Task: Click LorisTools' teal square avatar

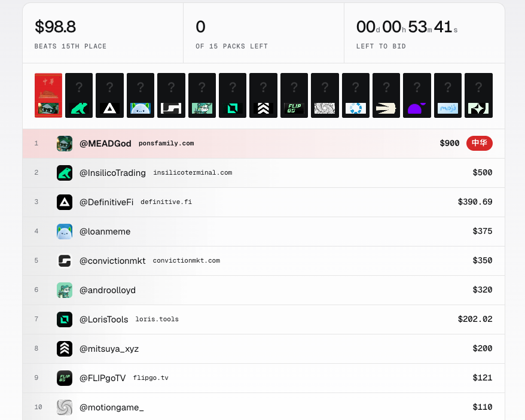Action: point(65,319)
